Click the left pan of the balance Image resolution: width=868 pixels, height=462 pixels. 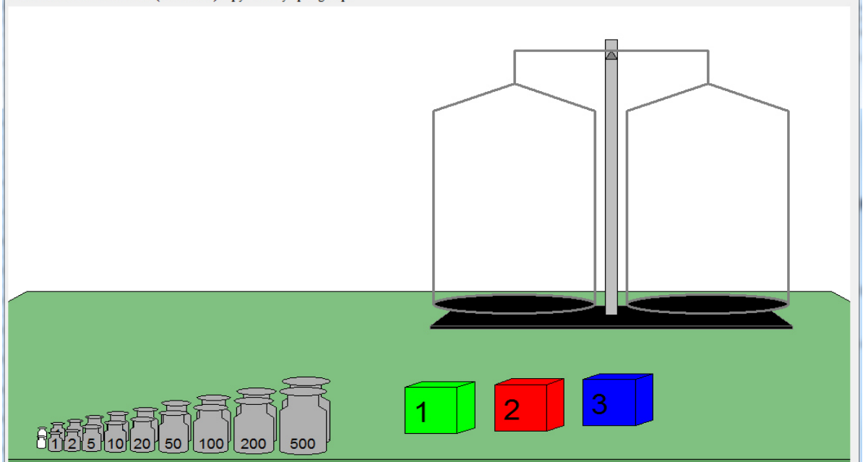[x=514, y=304]
